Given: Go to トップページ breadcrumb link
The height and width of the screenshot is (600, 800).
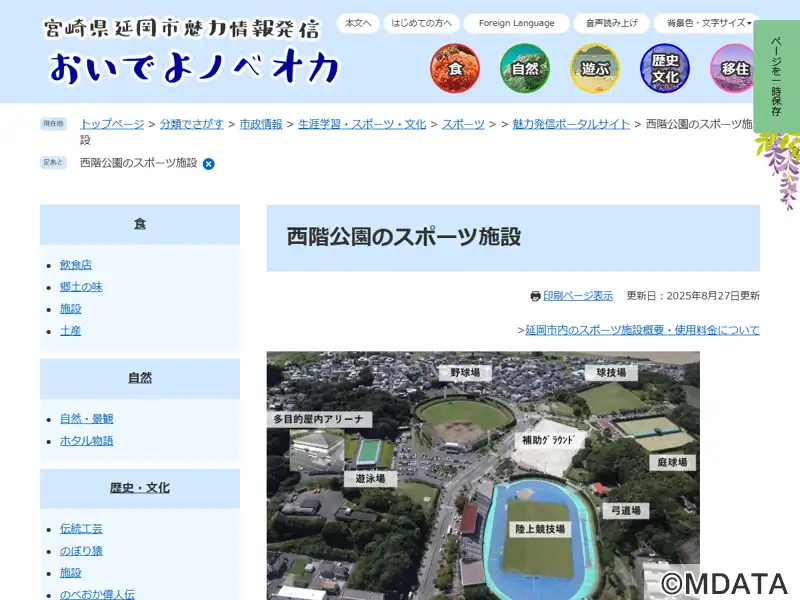Looking at the screenshot, I should tap(112, 124).
